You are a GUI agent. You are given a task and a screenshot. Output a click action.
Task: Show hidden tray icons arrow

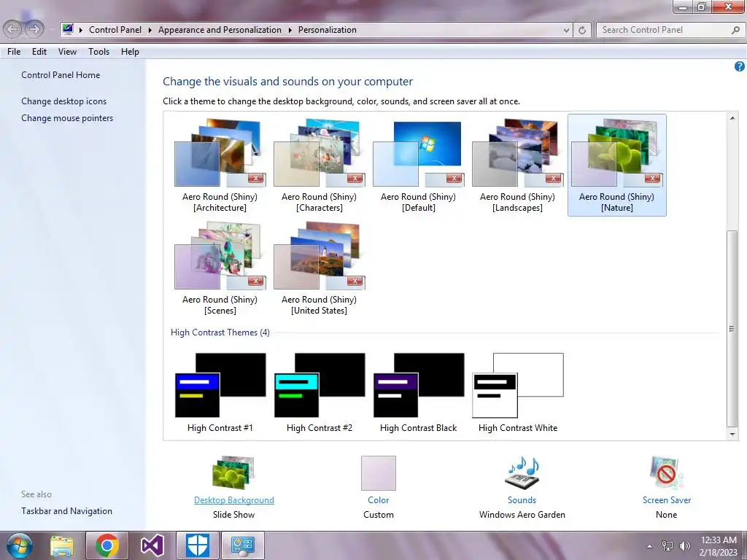pos(649,546)
